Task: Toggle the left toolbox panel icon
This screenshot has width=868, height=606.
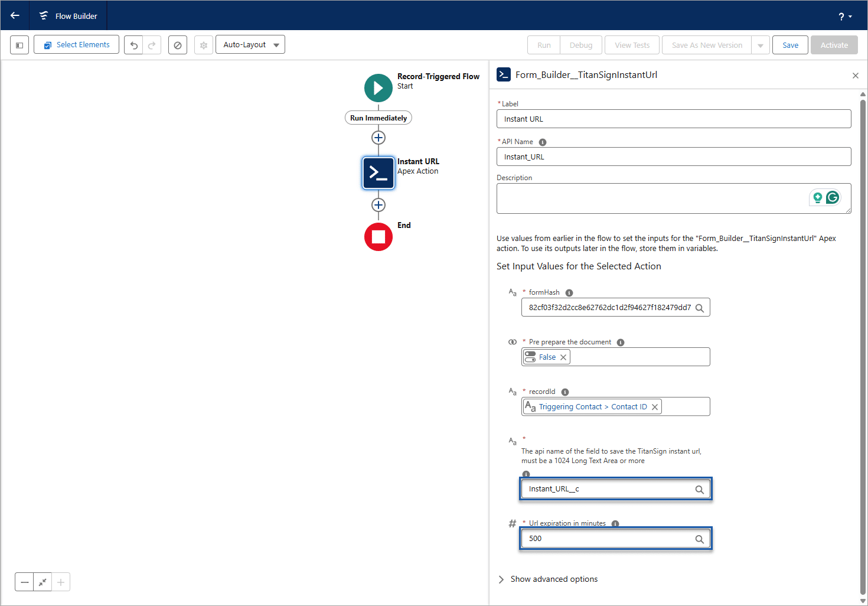Action: point(19,45)
